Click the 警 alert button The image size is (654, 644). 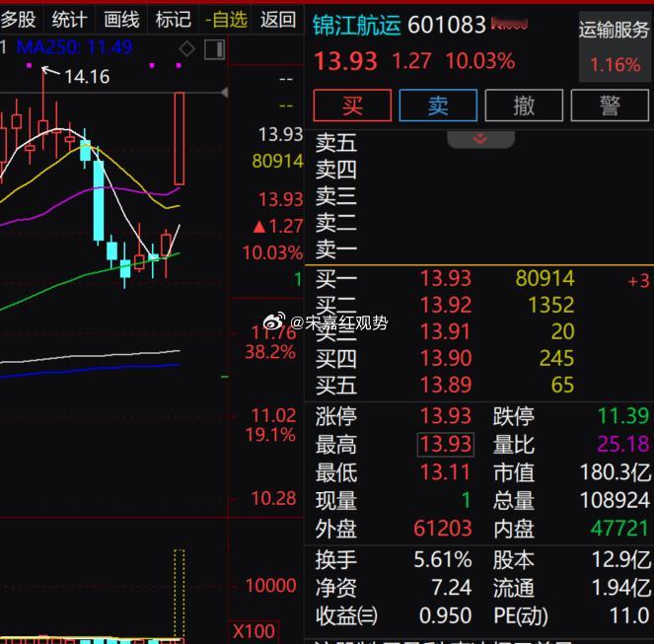pyautogui.click(x=610, y=106)
